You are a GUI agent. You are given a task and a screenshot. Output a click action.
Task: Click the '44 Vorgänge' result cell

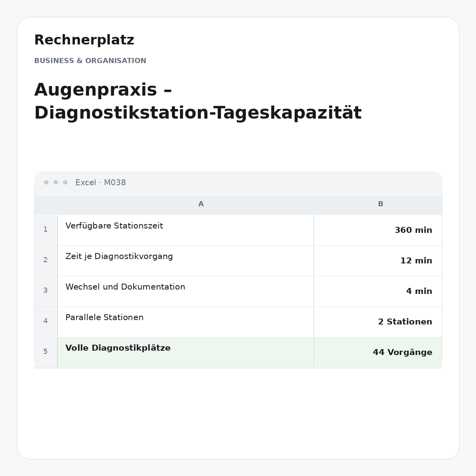tap(378, 353)
